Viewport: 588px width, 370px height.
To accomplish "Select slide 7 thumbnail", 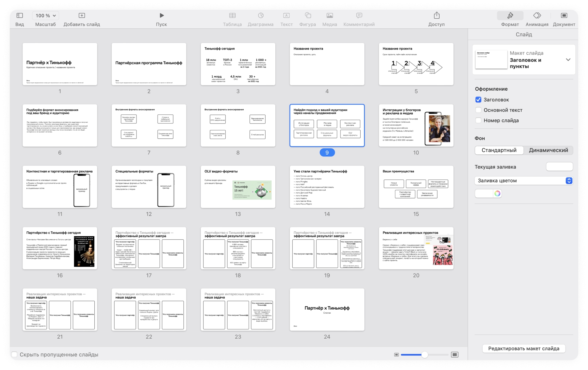I will click(149, 125).
